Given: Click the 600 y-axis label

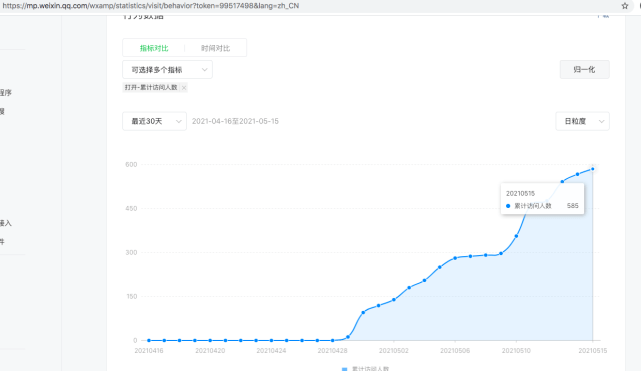Looking at the screenshot, I should 131,164.
